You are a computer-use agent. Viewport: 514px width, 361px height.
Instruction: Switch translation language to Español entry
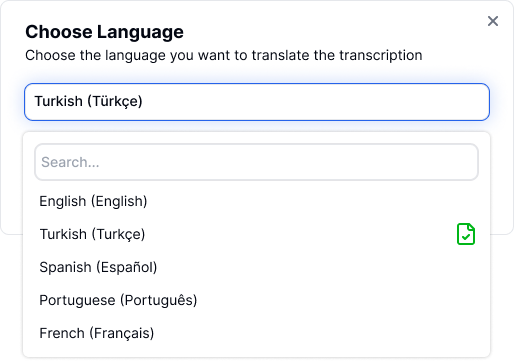pyautogui.click(x=257, y=267)
